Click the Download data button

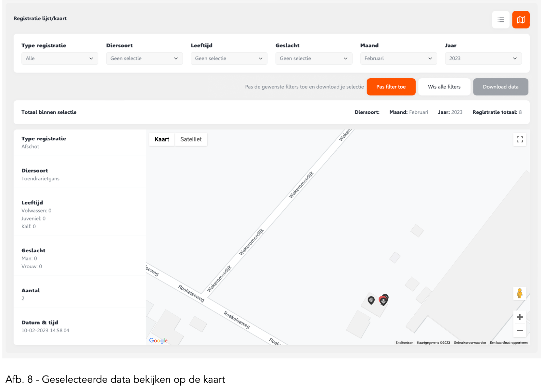click(501, 87)
